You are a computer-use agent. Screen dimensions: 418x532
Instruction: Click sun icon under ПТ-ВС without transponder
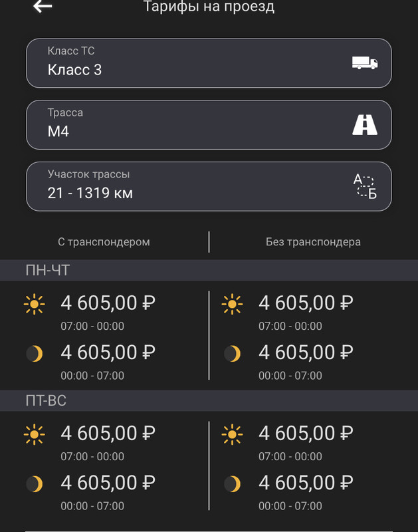(x=232, y=434)
